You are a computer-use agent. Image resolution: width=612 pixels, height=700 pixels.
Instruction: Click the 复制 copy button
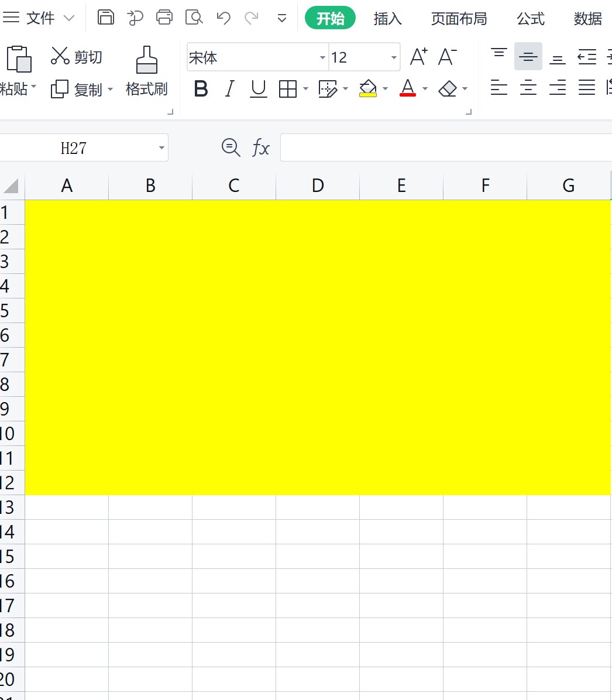pos(76,90)
